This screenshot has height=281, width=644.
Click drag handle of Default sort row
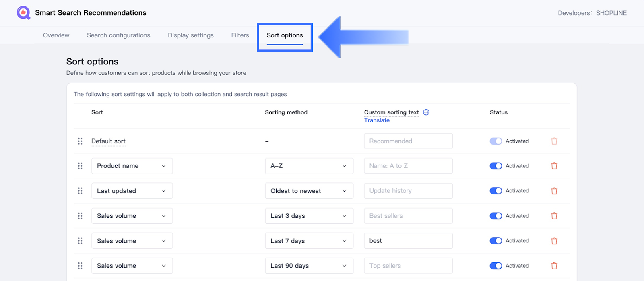(80, 141)
